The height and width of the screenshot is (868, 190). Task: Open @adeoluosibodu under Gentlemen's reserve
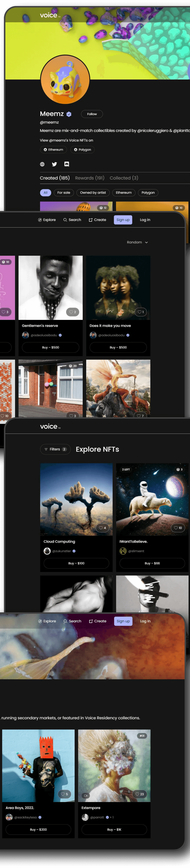click(44, 335)
